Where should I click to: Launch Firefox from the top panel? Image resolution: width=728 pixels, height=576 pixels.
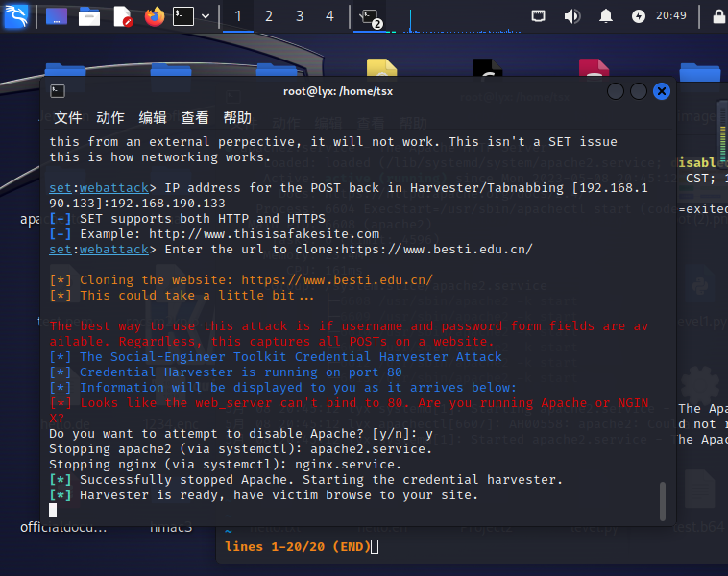pos(155,16)
